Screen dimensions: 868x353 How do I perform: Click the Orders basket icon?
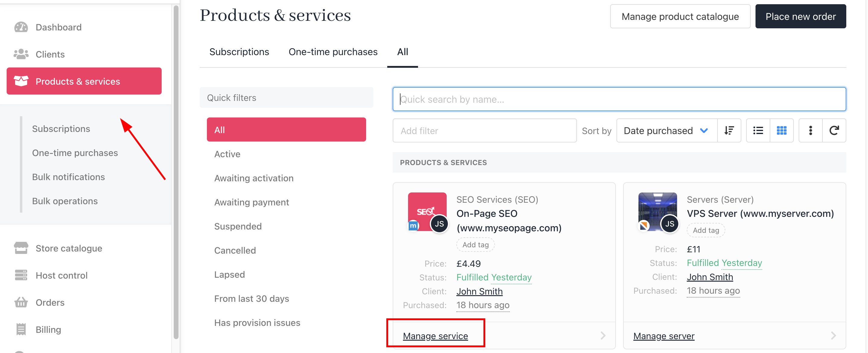[21, 302]
